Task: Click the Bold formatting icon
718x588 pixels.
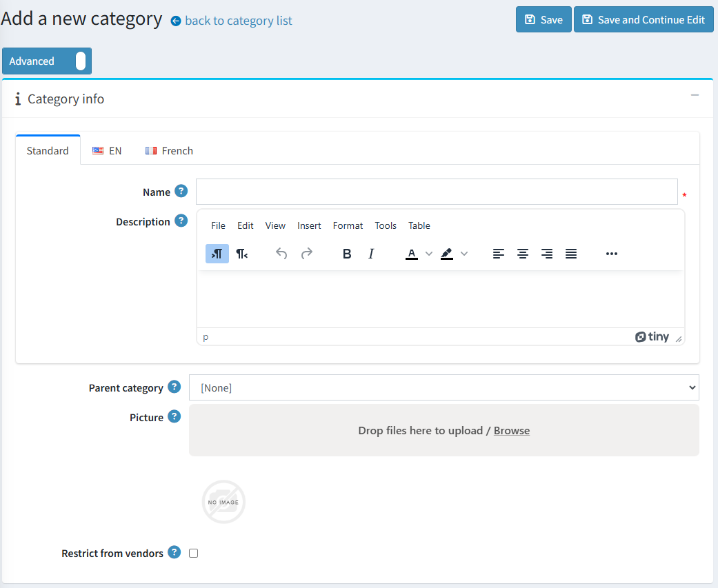Action: pyautogui.click(x=347, y=254)
